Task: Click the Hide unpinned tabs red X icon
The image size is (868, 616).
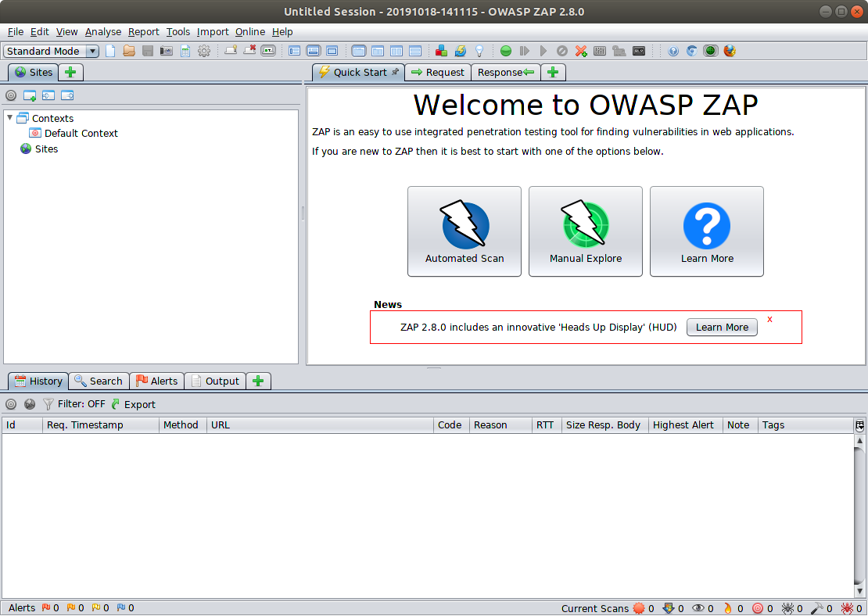Action: click(x=249, y=51)
